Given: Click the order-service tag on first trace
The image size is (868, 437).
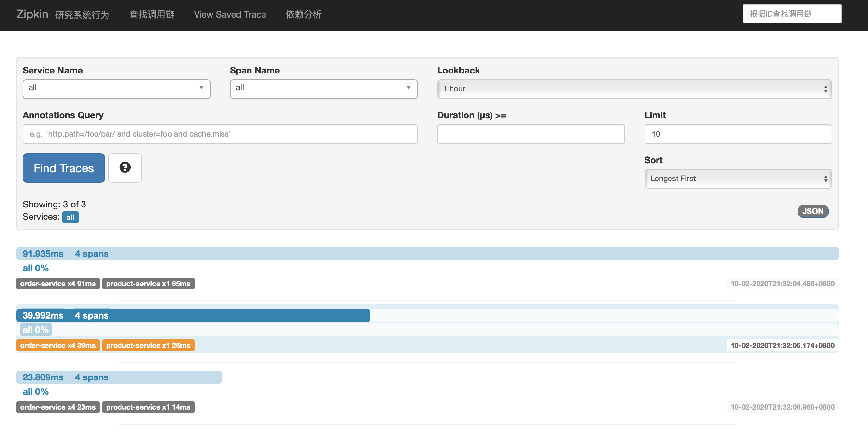Looking at the screenshot, I should 58,283.
